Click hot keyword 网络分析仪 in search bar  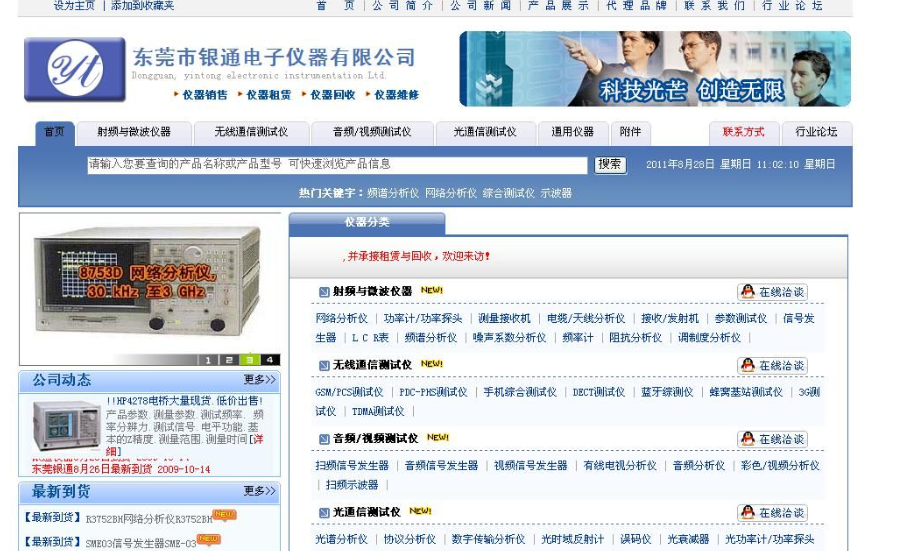click(x=451, y=193)
